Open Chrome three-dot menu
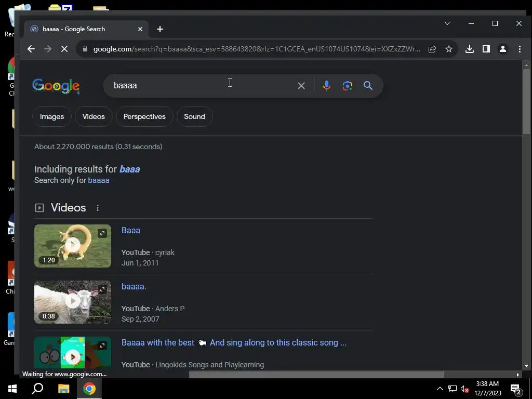This screenshot has width=532, height=399. coord(520,49)
